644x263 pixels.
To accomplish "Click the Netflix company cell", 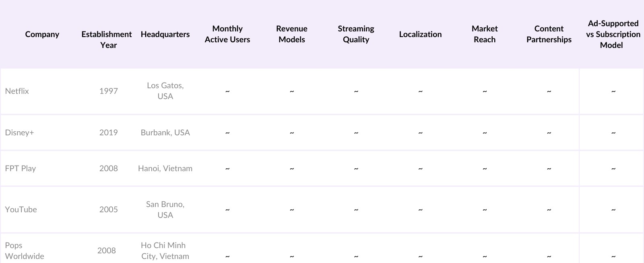I will [17, 91].
